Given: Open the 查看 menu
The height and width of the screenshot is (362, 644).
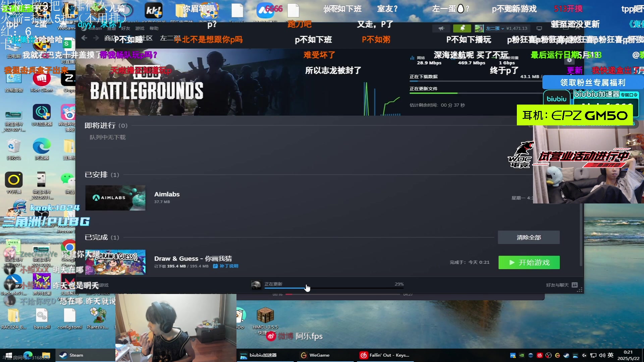Looking at the screenshot, I should 111,28.
